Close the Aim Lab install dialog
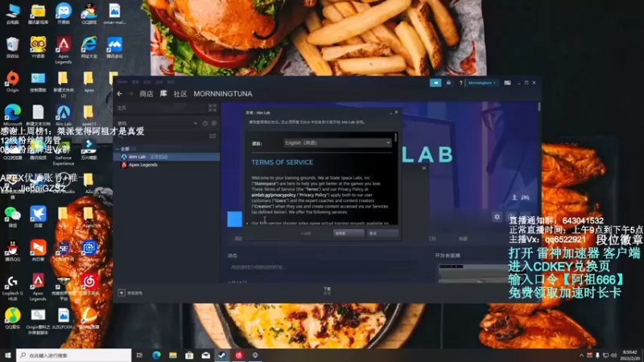 click(396, 113)
